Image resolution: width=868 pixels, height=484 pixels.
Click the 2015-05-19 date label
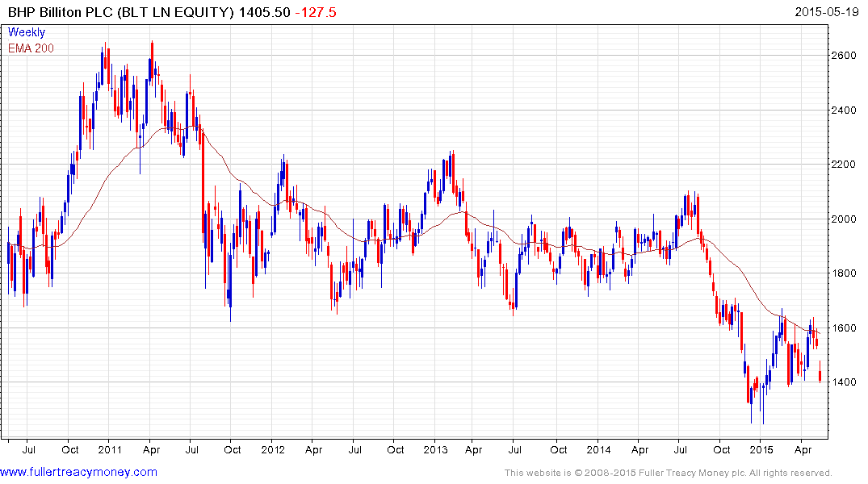coord(827,12)
